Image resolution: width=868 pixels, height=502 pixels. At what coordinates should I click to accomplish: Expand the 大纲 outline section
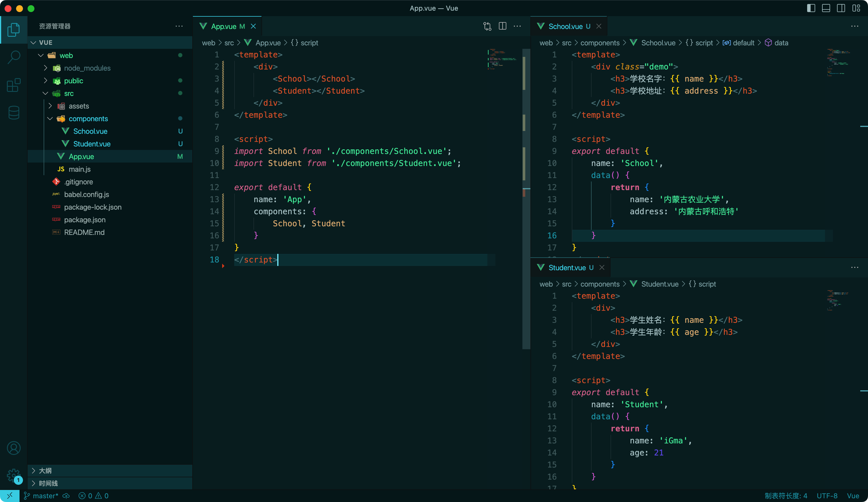[x=45, y=470]
